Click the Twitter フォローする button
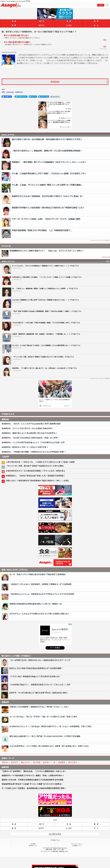Image resolution: width=110 pixels, height=868 pixels. coord(44,97)
